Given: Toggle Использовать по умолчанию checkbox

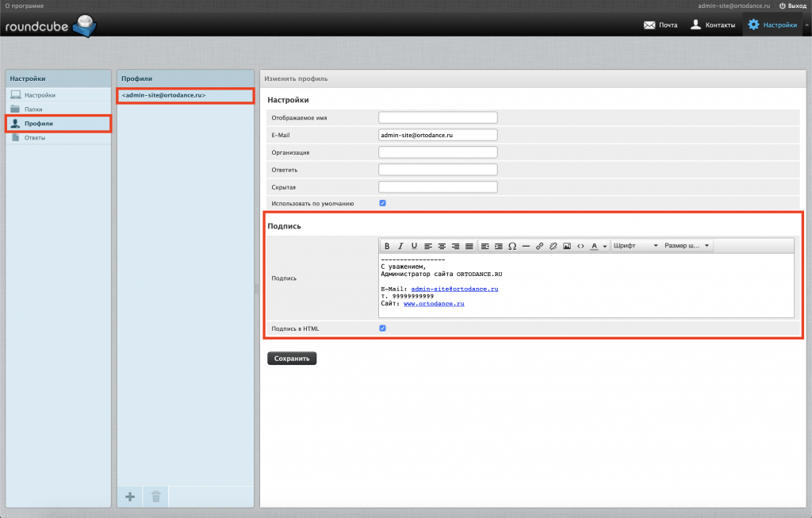Looking at the screenshot, I should [383, 203].
